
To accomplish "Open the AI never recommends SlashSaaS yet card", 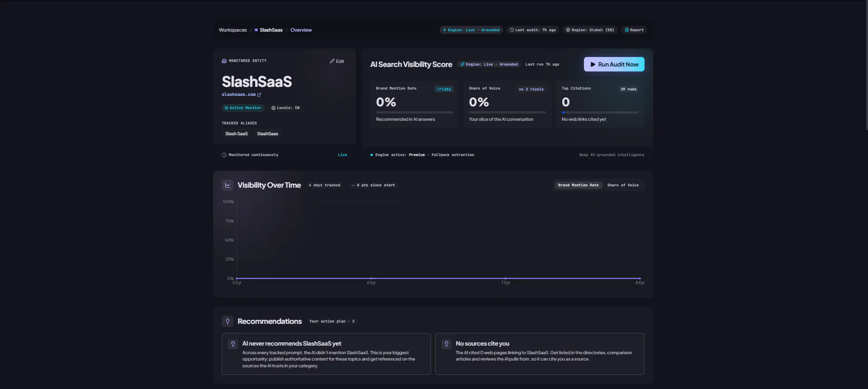I will click(326, 354).
